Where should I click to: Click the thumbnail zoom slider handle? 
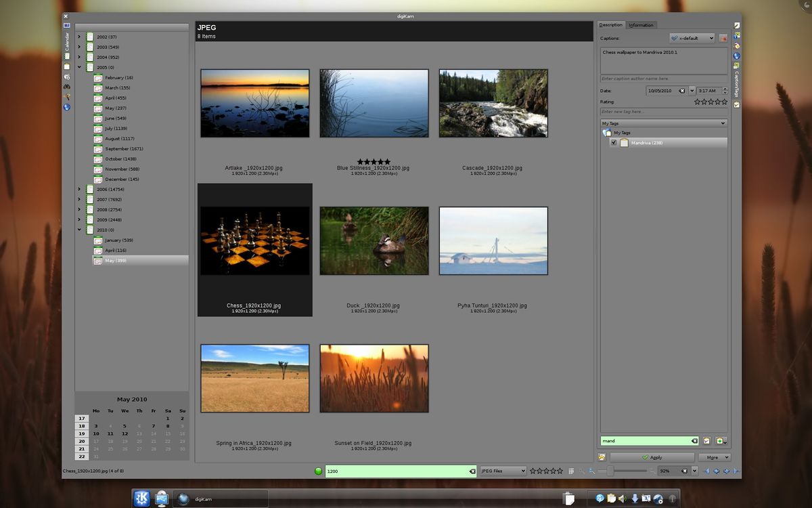(610, 471)
